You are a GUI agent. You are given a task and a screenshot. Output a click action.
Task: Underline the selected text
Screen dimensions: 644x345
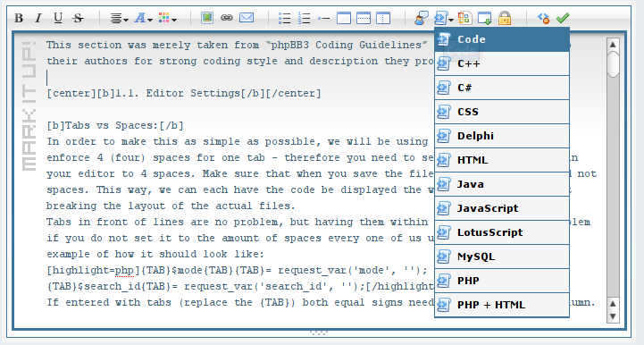tap(58, 18)
